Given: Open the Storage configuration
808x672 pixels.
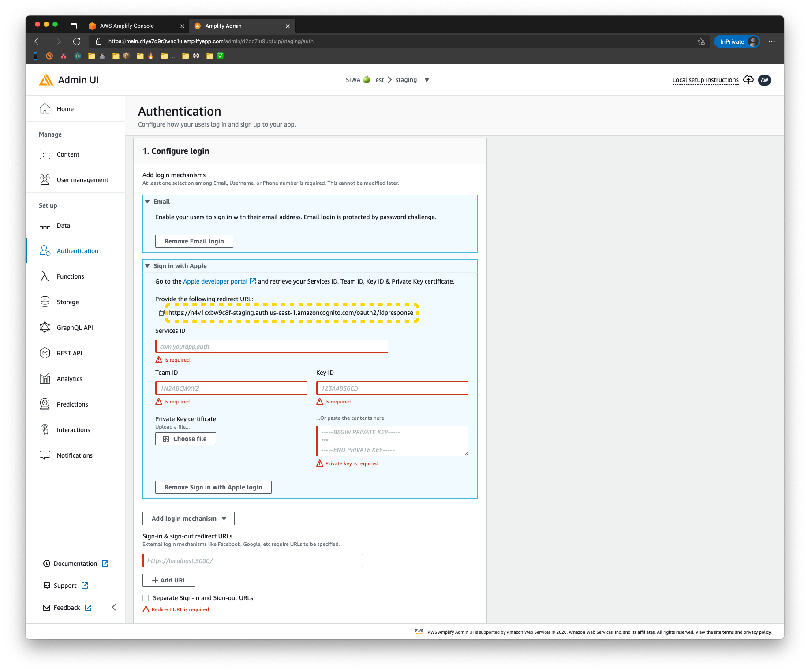Looking at the screenshot, I should point(67,302).
